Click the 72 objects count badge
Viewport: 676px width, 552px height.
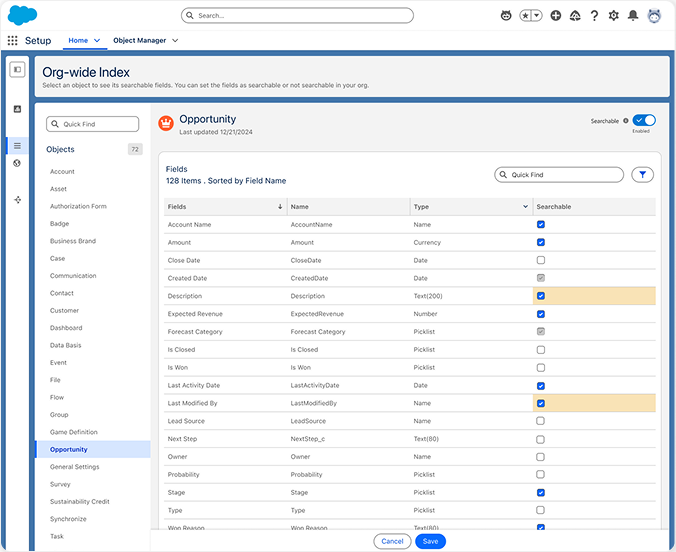coord(135,149)
